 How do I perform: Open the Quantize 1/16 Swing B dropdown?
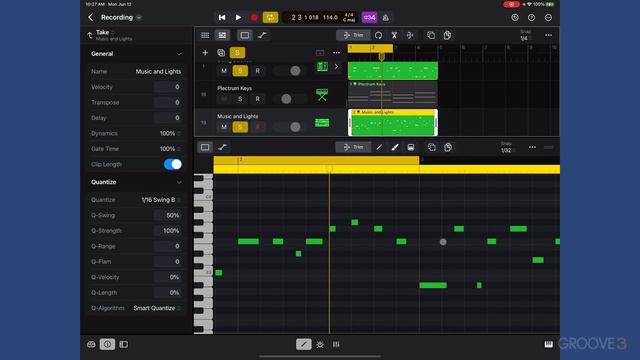160,200
